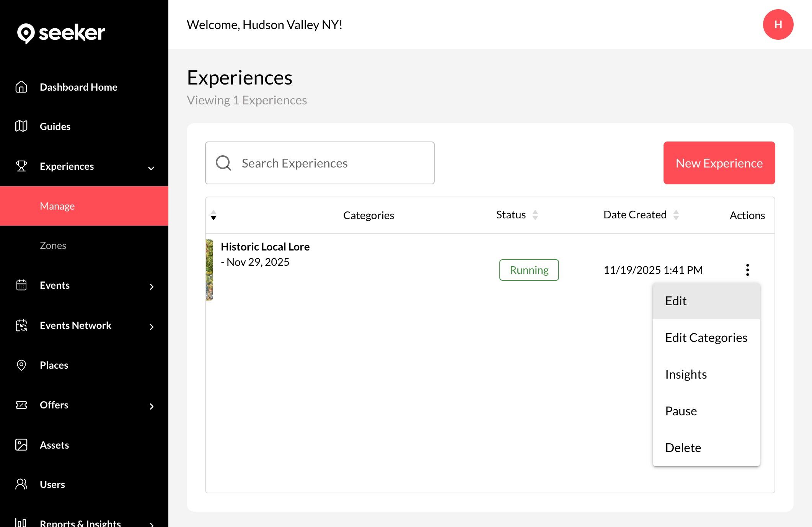Viewport: 812px width, 527px height.
Task: Expand the Events Network section
Action: pyautogui.click(x=152, y=327)
